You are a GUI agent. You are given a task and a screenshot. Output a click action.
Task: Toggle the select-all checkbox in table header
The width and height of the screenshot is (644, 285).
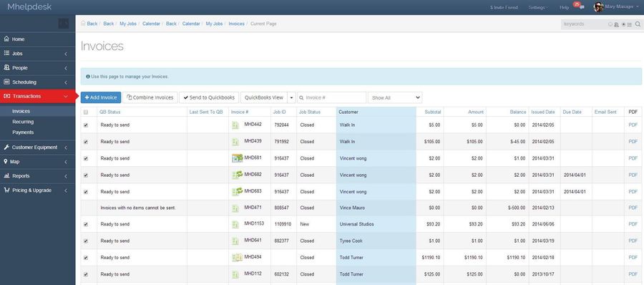pyautogui.click(x=86, y=112)
